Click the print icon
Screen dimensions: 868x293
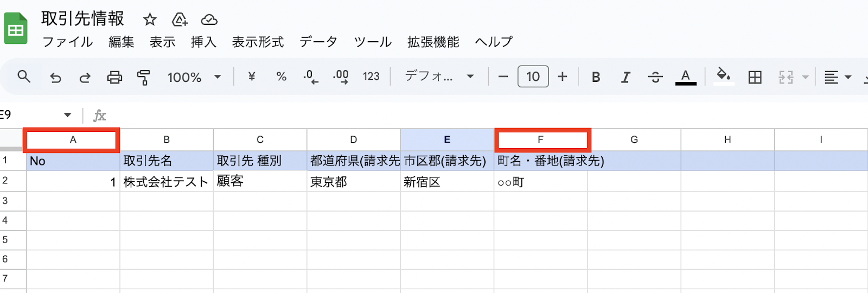click(114, 77)
